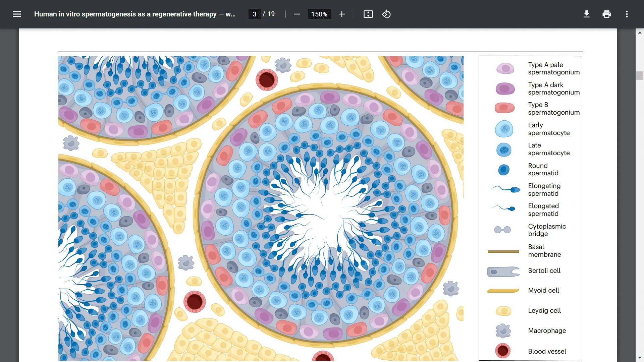This screenshot has height=362, width=644.
Task: Click the Leydig cell legend label
Action: pyautogui.click(x=544, y=310)
